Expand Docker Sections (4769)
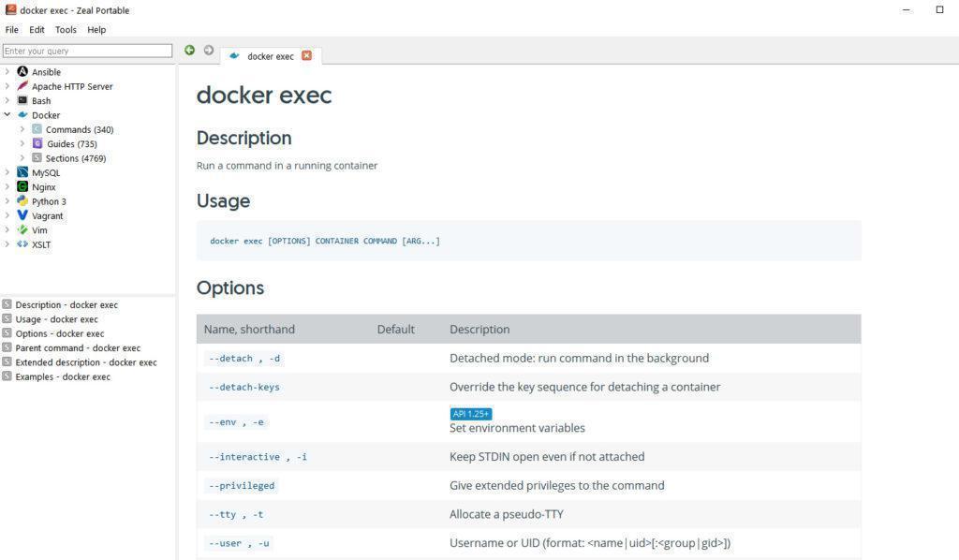959x560 pixels. 22,157
